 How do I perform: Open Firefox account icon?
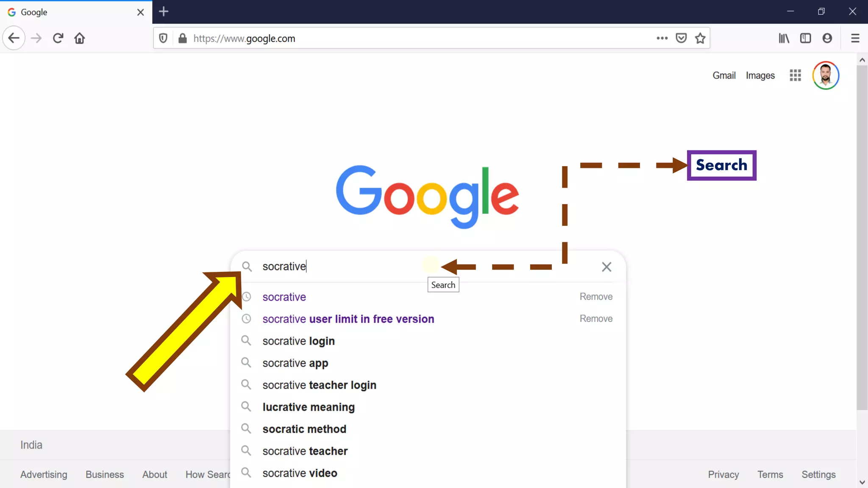pos(827,38)
